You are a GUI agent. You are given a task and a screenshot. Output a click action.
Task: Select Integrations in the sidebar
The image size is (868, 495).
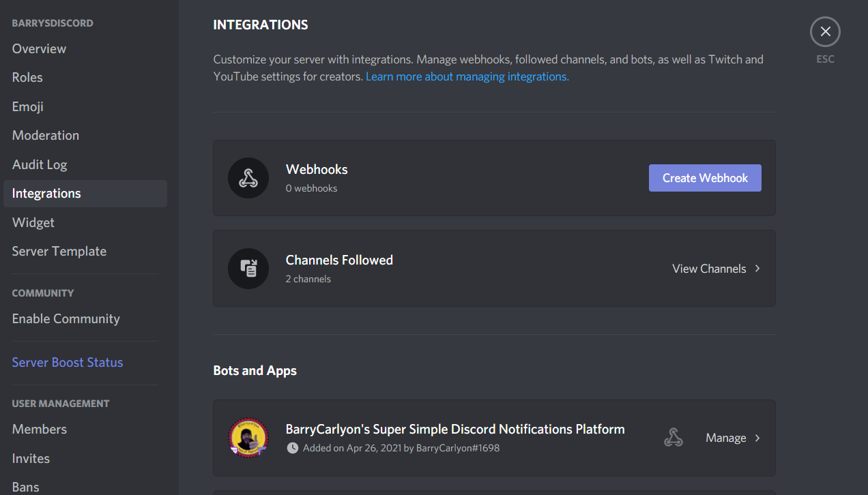85,194
